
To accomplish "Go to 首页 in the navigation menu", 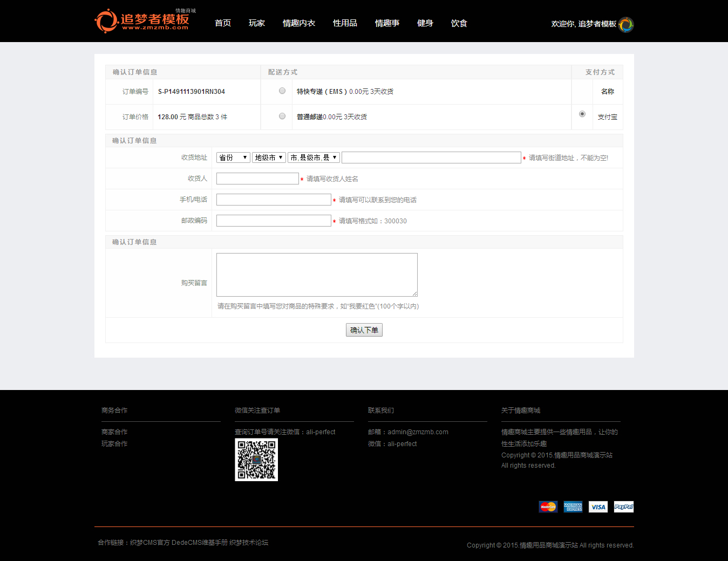I will (223, 23).
